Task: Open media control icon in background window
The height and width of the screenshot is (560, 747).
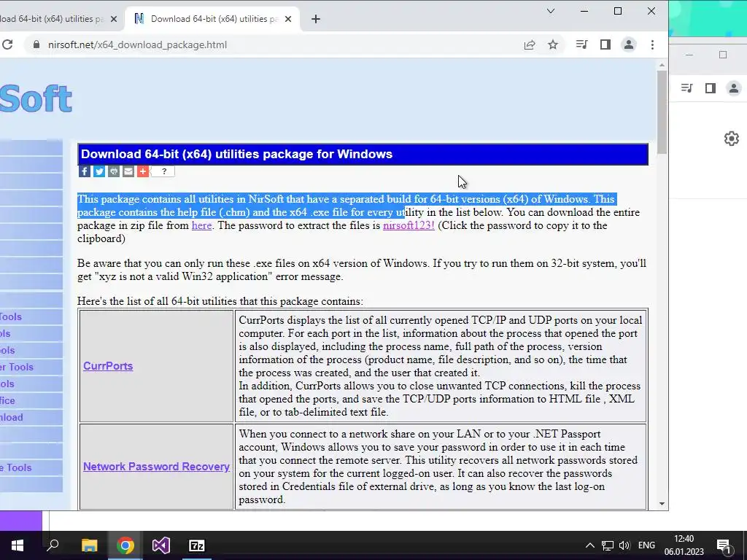Action: click(x=686, y=88)
